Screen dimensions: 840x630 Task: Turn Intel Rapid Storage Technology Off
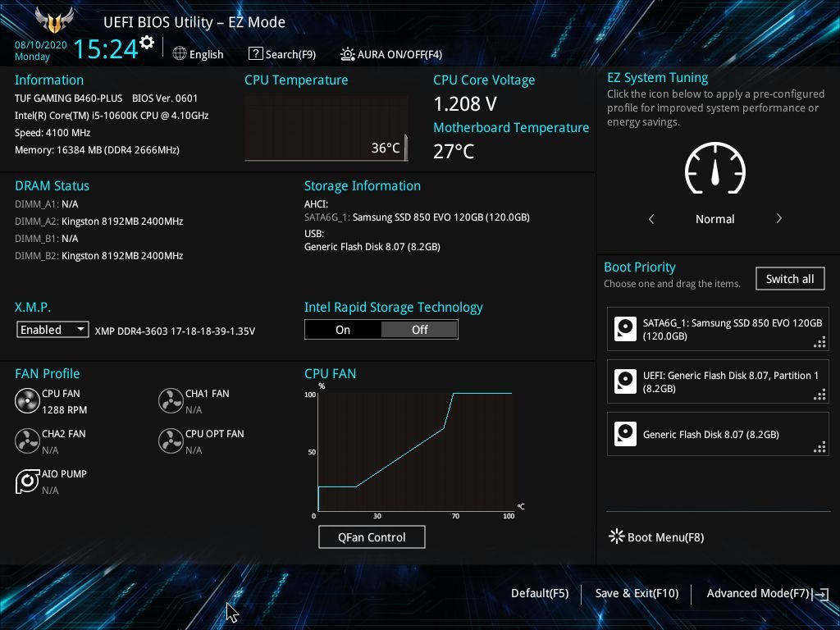point(419,330)
